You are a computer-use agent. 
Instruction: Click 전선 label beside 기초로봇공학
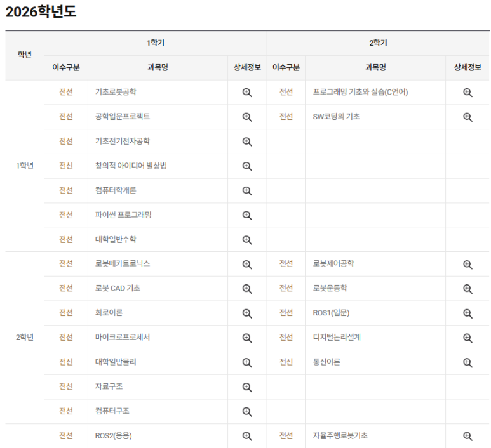[66, 92]
